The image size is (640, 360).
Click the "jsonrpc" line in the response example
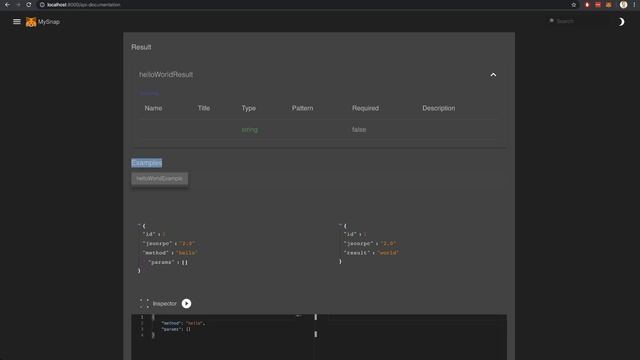pos(370,243)
